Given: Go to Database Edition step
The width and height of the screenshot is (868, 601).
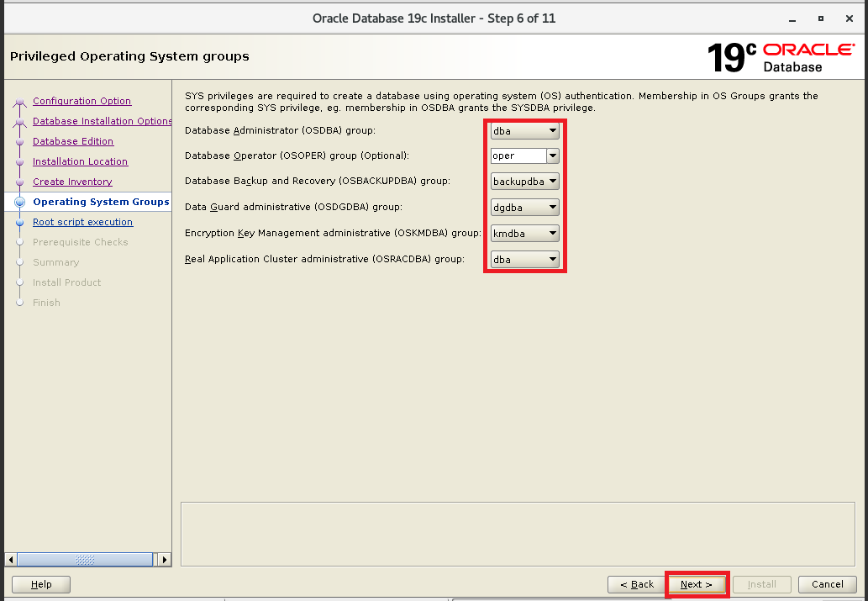Looking at the screenshot, I should [73, 141].
